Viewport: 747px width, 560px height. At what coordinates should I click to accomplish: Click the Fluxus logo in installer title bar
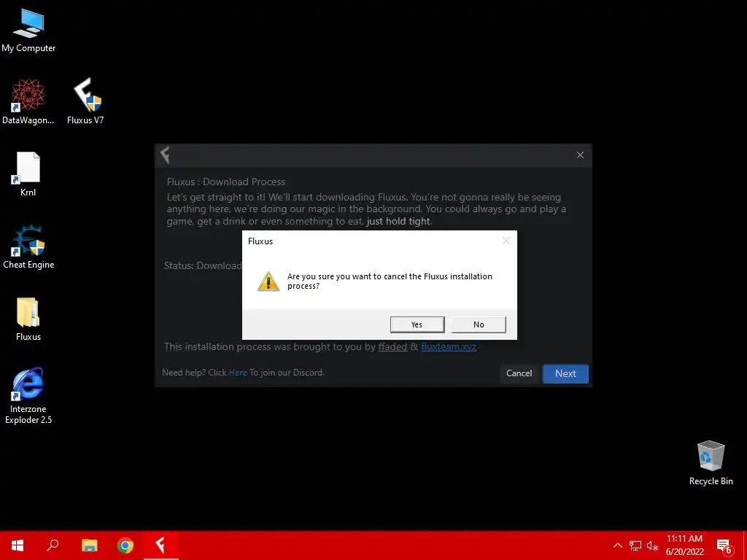point(165,155)
